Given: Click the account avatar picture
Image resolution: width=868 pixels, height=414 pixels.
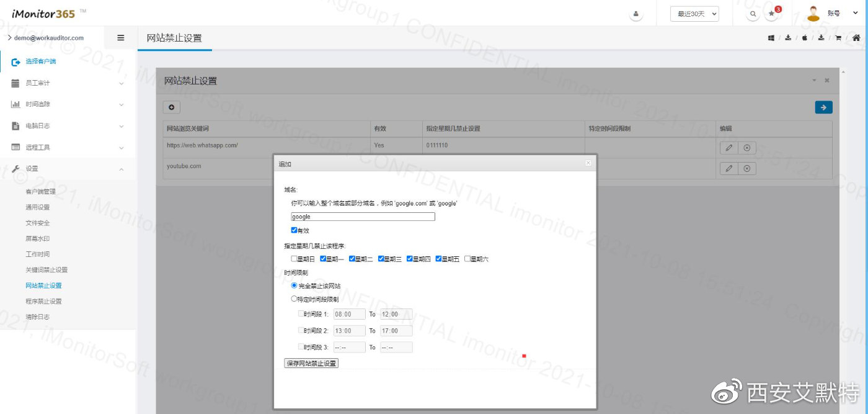Looking at the screenshot, I should tap(814, 13).
